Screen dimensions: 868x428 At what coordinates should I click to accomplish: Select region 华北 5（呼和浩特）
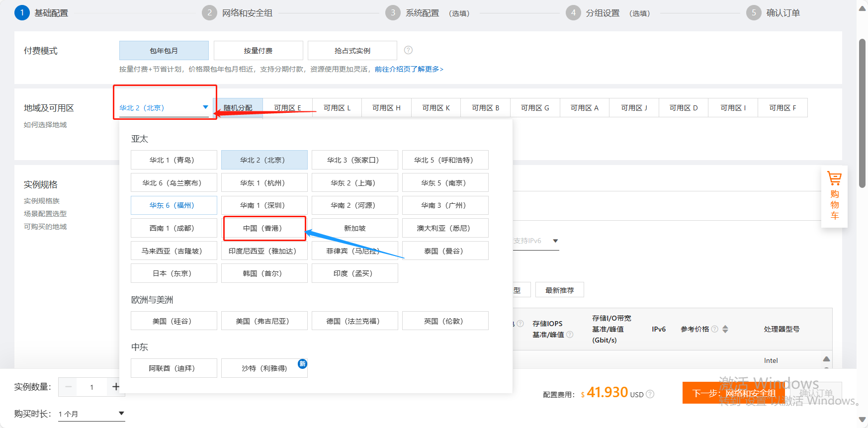coord(445,160)
